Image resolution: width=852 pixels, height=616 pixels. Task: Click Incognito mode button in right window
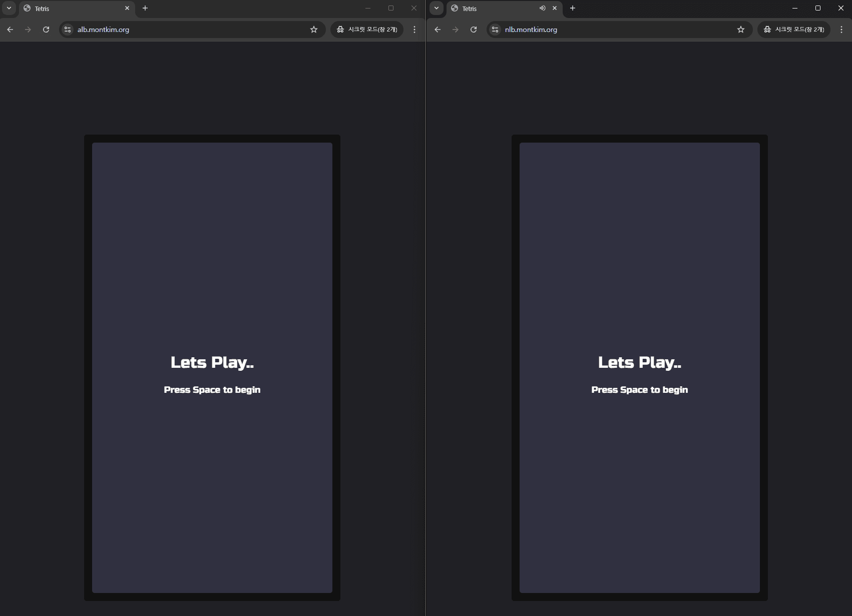click(794, 30)
